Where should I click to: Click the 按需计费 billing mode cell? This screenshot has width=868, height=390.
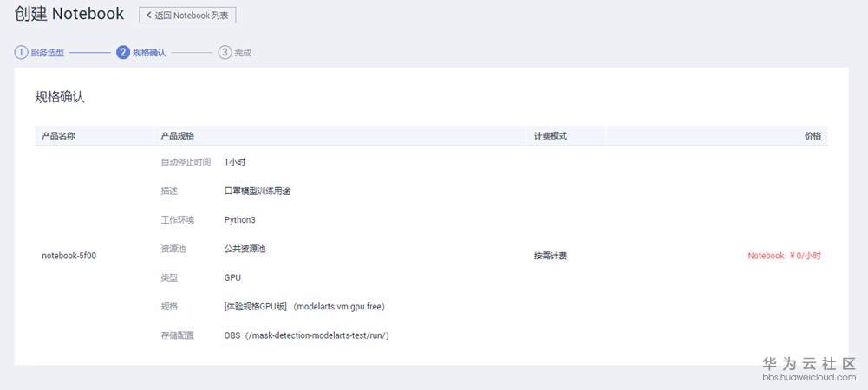tap(551, 256)
